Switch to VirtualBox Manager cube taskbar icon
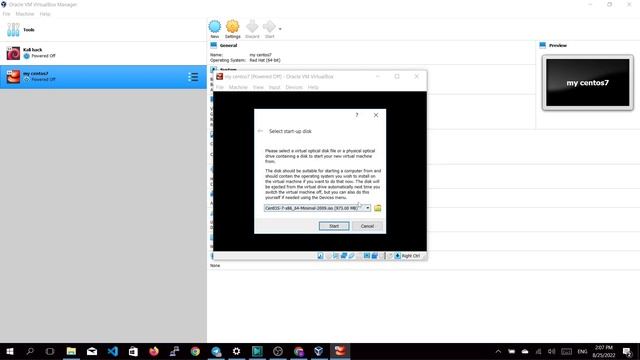Image resolution: width=640 pixels, height=360 pixels. coord(319,351)
